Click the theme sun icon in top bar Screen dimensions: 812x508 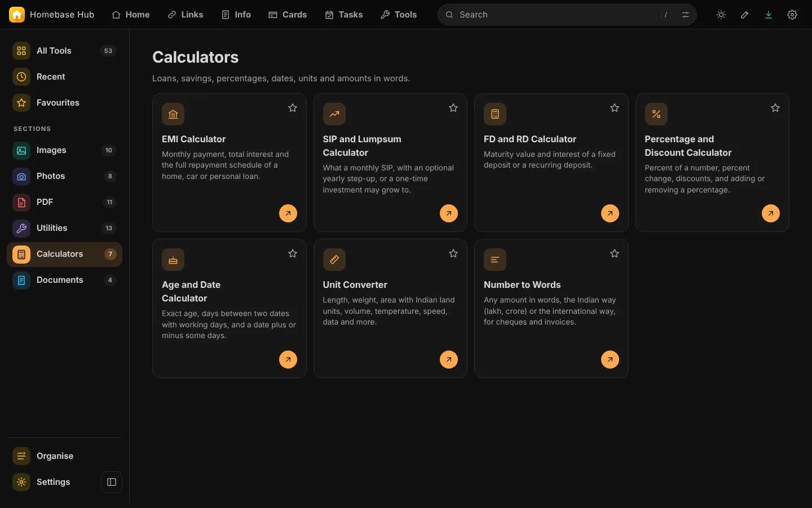[x=721, y=15]
